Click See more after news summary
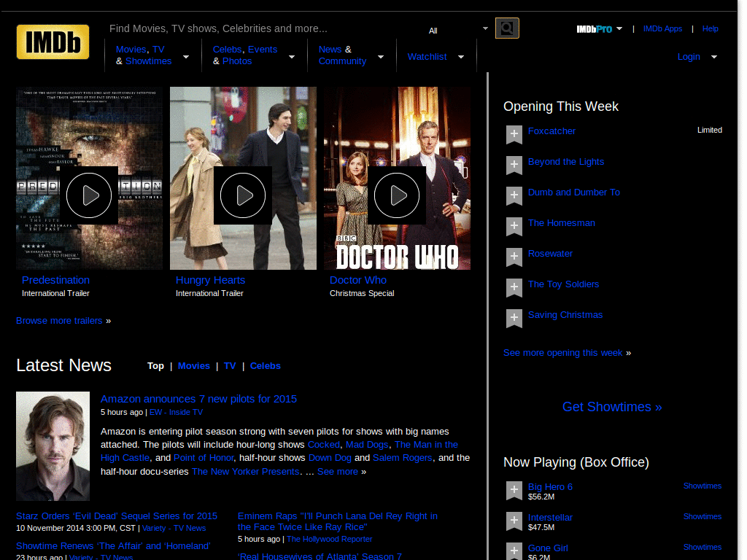Screen dimensions: 747x560 click(x=338, y=472)
